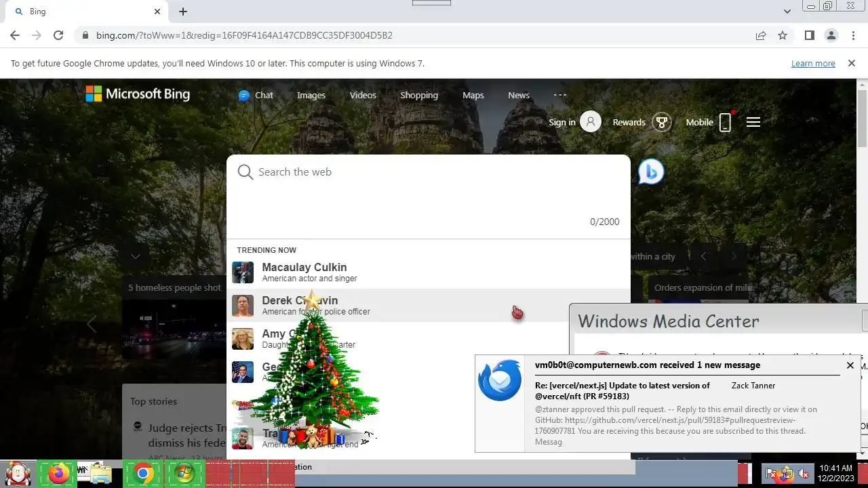
Task: Launch Firefox from the taskbar
Action: tap(58, 473)
